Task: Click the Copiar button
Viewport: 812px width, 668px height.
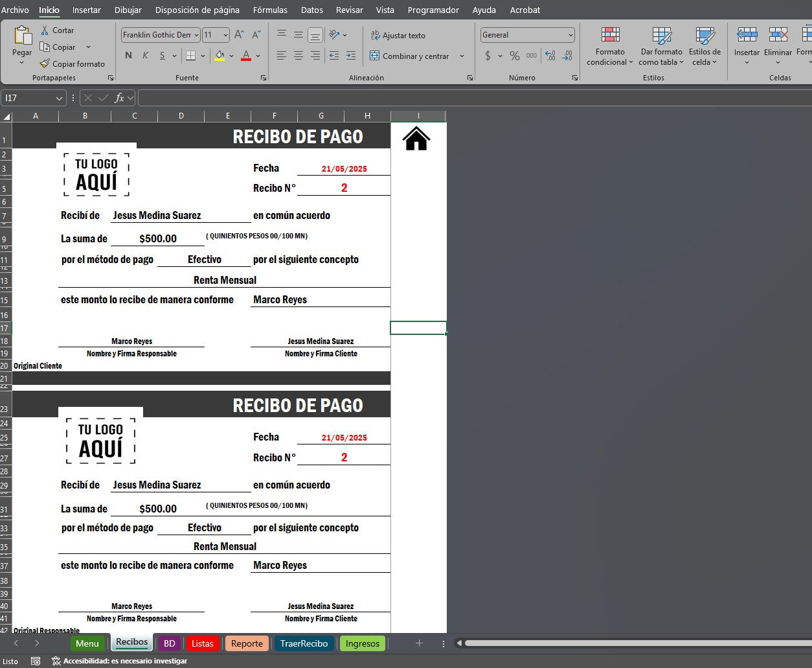Action: [x=58, y=47]
